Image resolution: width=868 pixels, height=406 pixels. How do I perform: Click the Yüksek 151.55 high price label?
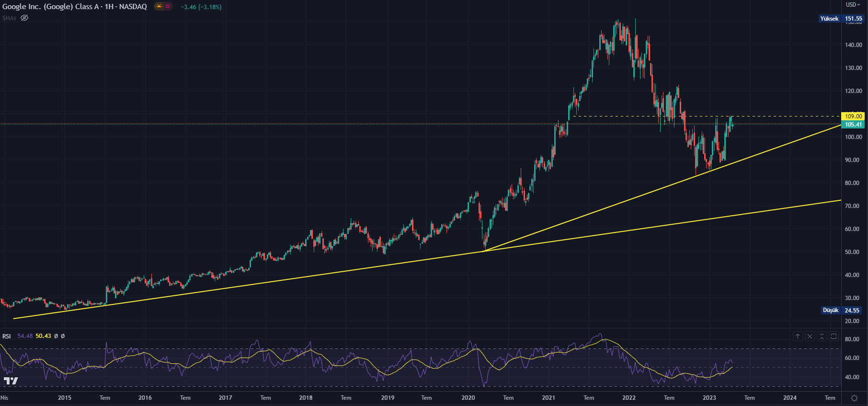[x=841, y=19]
